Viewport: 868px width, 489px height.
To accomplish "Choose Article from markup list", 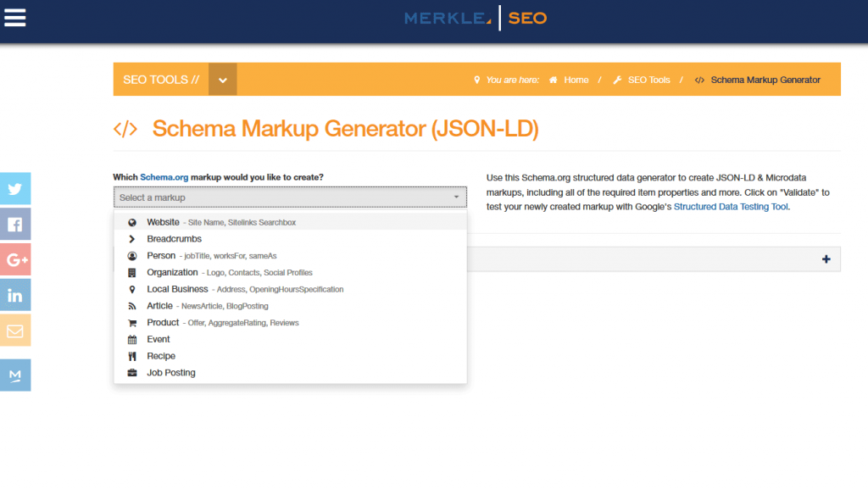I will (290, 306).
